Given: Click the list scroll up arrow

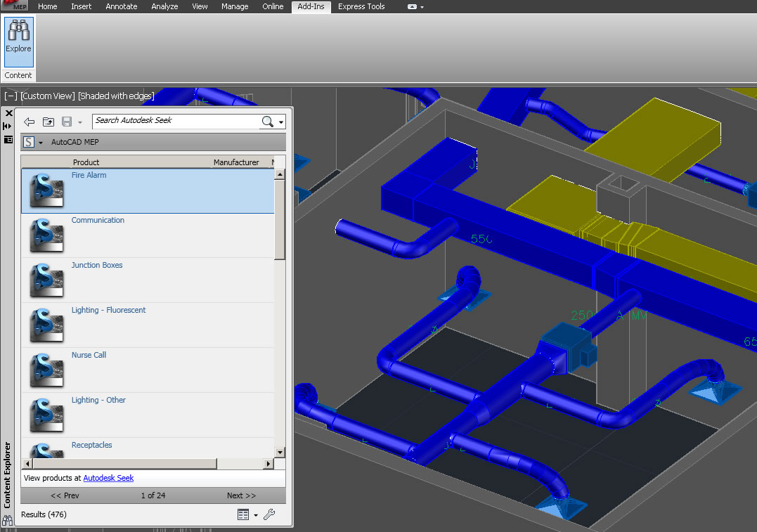Looking at the screenshot, I should pos(280,174).
